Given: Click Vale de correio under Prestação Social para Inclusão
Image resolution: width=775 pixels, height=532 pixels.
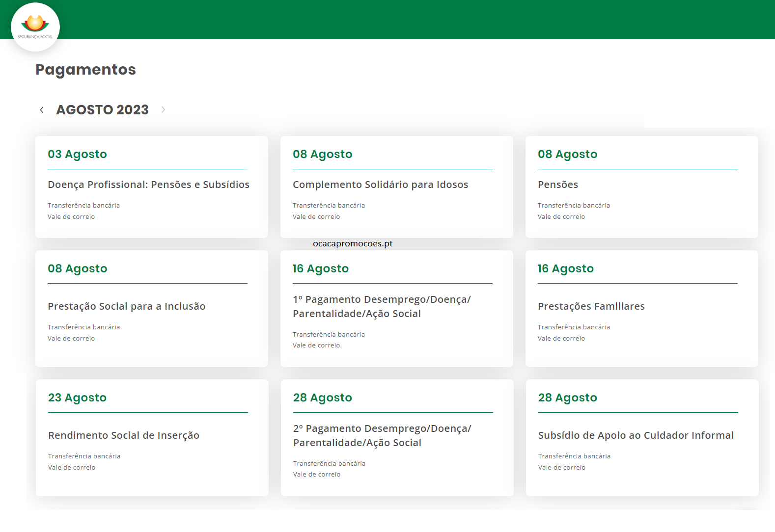Looking at the screenshot, I should [71, 339].
